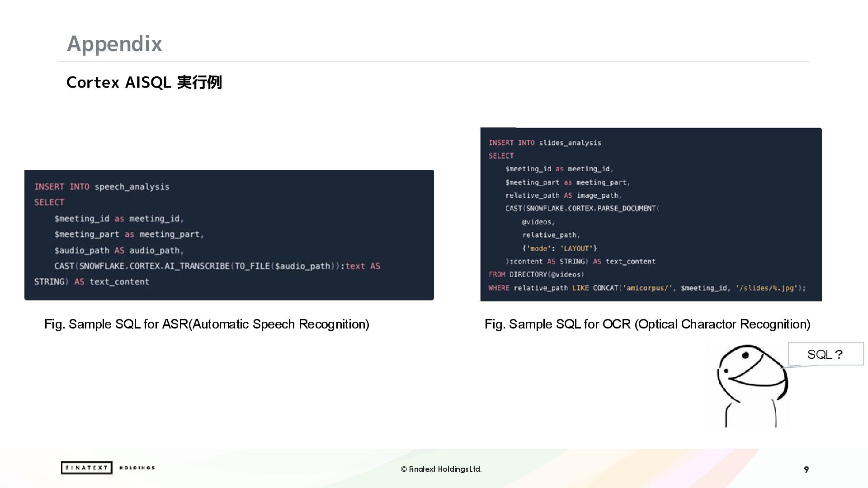Select 'INSERT INTO slides_analysis' code line
Image resolution: width=868 pixels, height=488 pixels.
(545, 143)
